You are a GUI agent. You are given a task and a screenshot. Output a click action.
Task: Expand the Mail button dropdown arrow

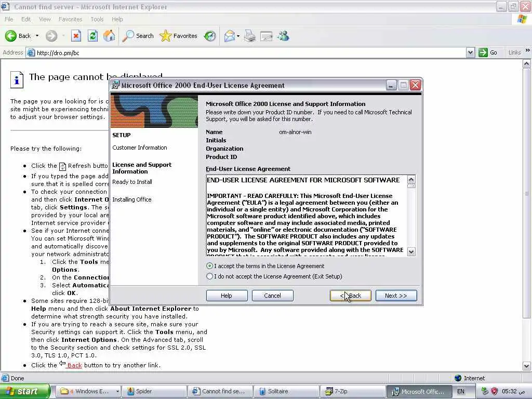238,36
